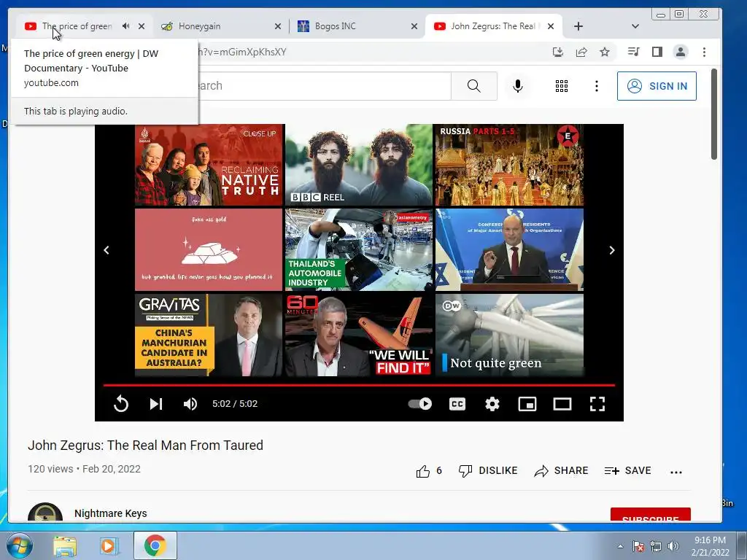Save the video to a playlist

click(627, 471)
